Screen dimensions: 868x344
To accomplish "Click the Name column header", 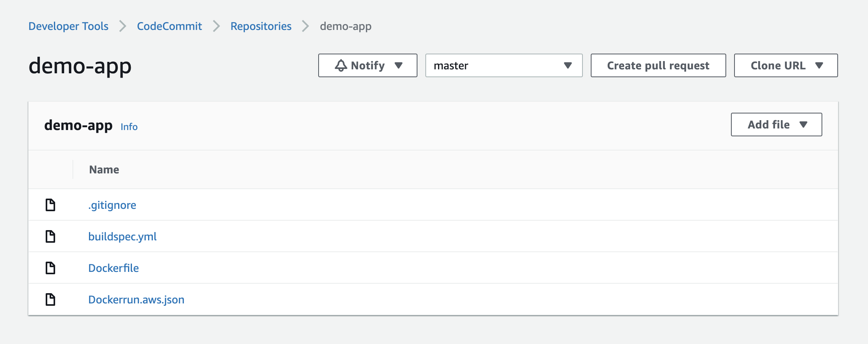I will click(x=104, y=169).
